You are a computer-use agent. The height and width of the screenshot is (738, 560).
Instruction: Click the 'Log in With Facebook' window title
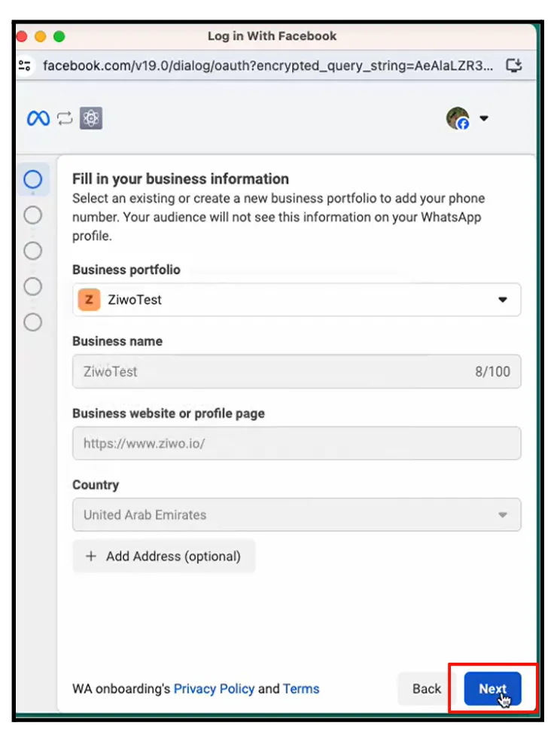coord(272,36)
